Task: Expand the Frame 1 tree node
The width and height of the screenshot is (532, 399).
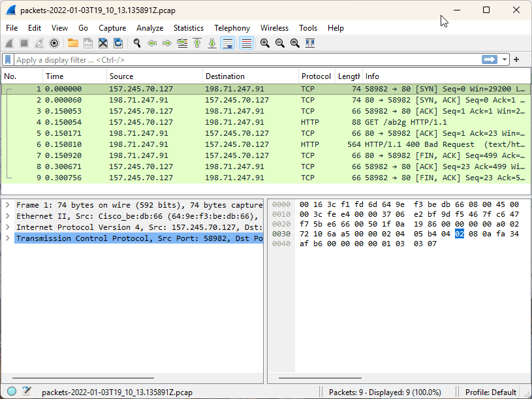Action: (x=7, y=205)
